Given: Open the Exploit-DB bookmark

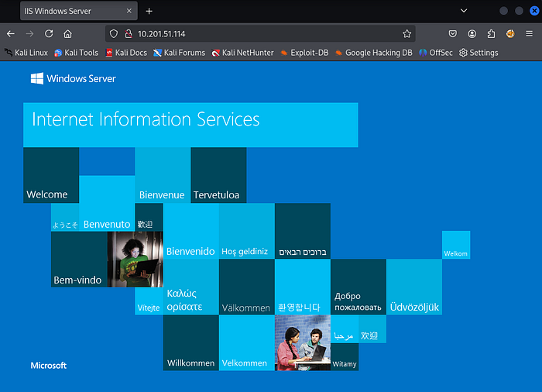Looking at the screenshot, I should click(x=304, y=53).
